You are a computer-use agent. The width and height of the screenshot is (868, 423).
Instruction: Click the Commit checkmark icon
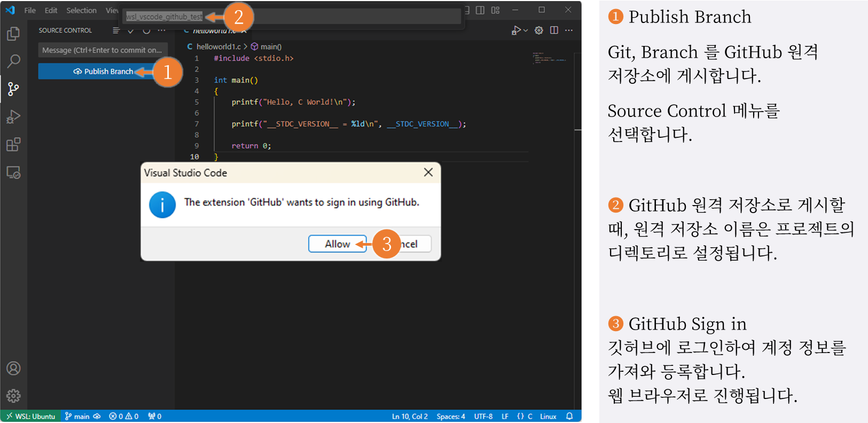131,30
